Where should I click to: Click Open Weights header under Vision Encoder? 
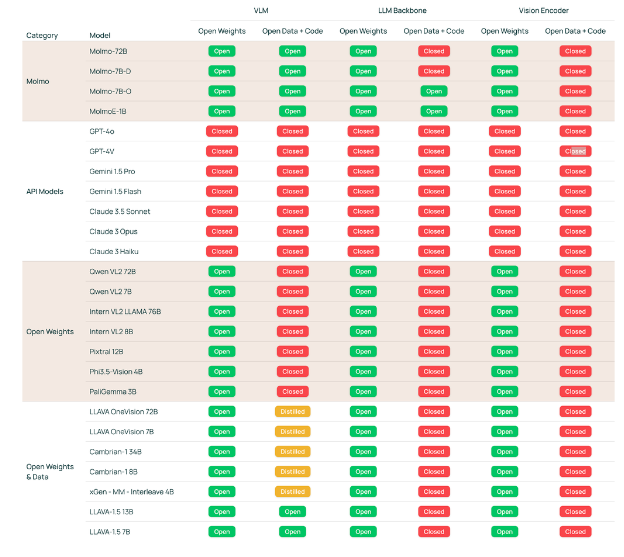tap(505, 31)
